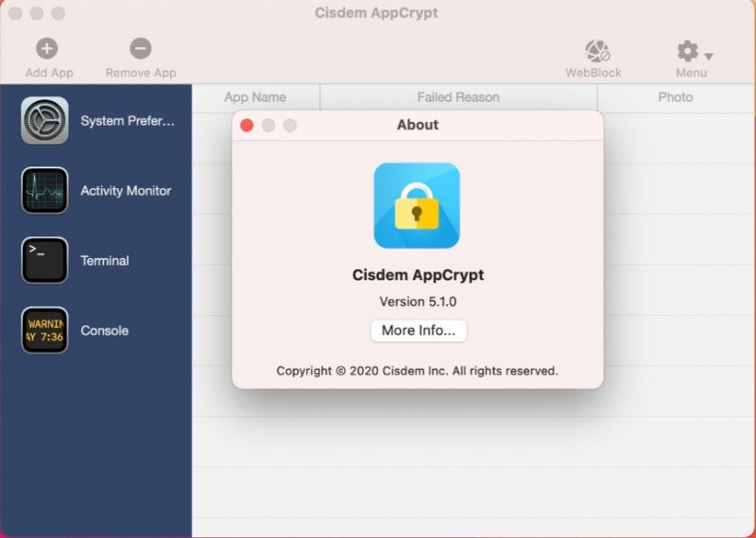Click the Failed Reason column header
The height and width of the screenshot is (538, 756).
[458, 97]
